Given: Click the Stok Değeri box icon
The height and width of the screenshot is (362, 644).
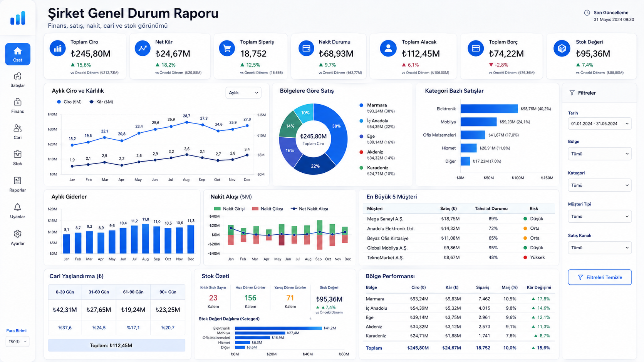Looking at the screenshot, I should (562, 48).
